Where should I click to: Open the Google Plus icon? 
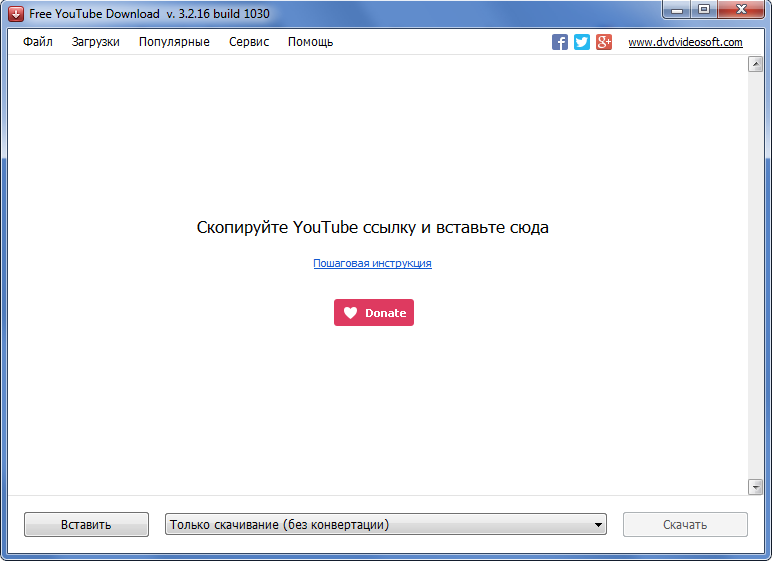pyautogui.click(x=604, y=42)
